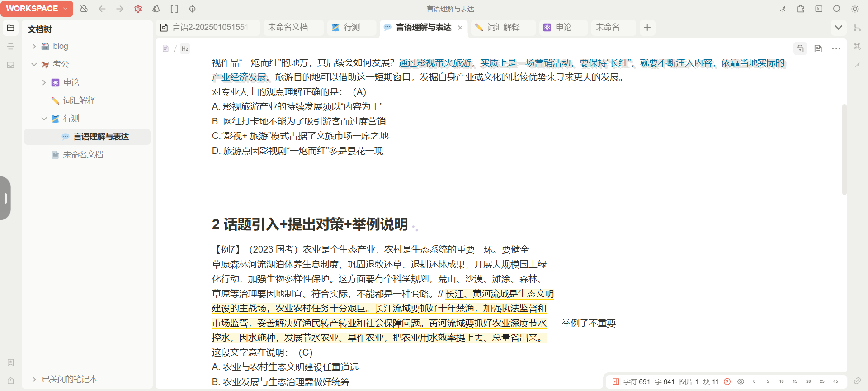Open the WORKSPACE dropdown menu
This screenshot has width=868, height=391.
click(x=36, y=9)
